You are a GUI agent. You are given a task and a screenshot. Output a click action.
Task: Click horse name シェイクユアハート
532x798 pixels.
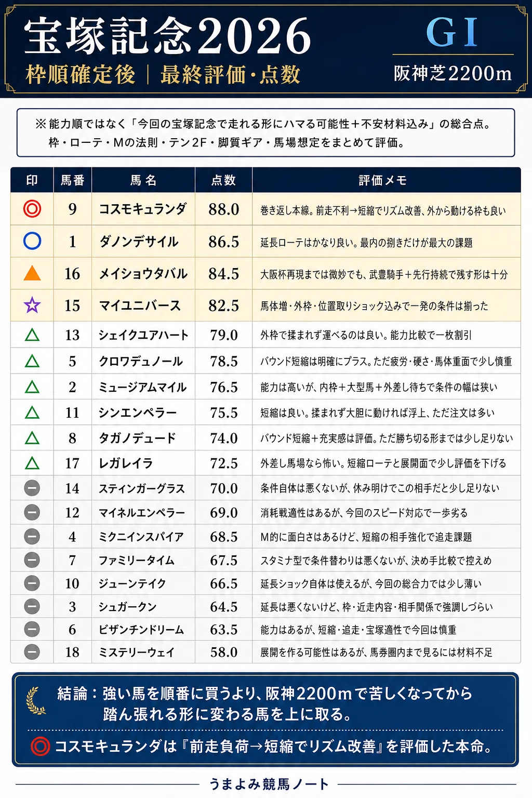click(x=143, y=335)
